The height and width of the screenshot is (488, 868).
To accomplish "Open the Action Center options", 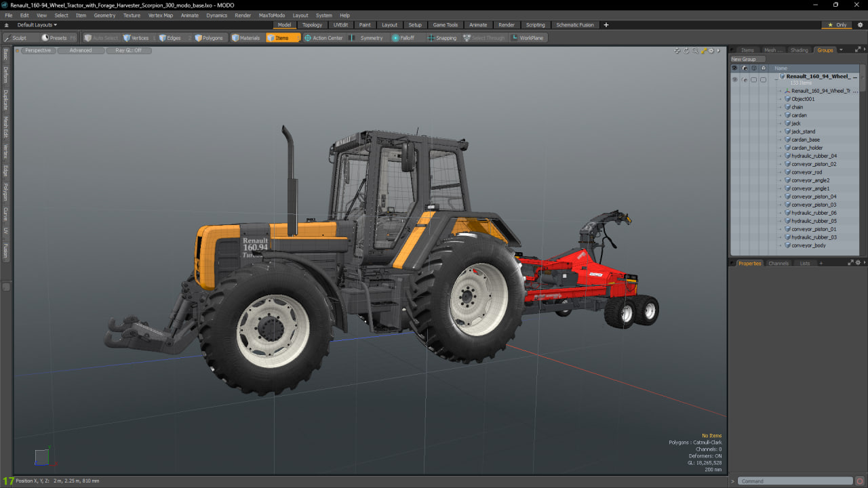I will 323,38.
